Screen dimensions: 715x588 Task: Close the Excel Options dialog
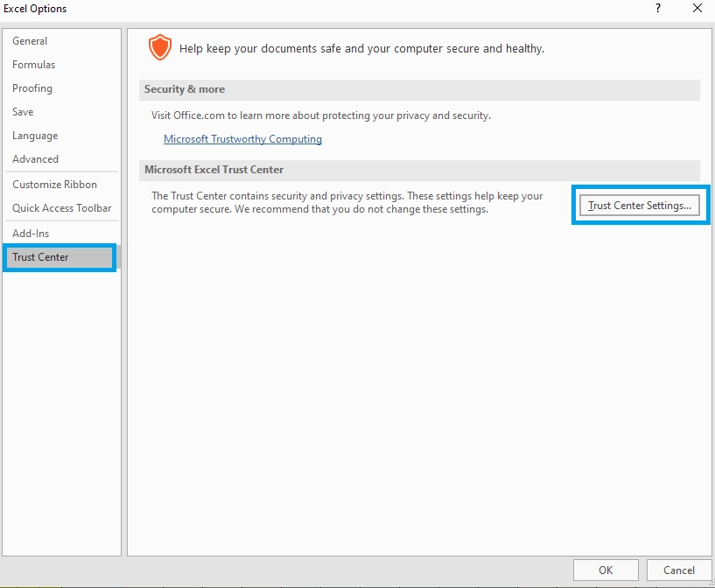(x=697, y=8)
